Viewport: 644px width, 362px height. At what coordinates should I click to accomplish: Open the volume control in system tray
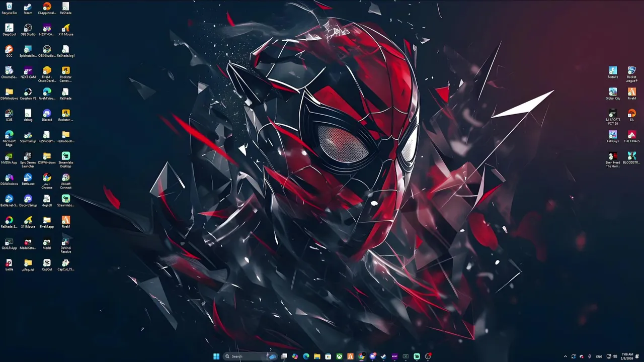click(615, 356)
